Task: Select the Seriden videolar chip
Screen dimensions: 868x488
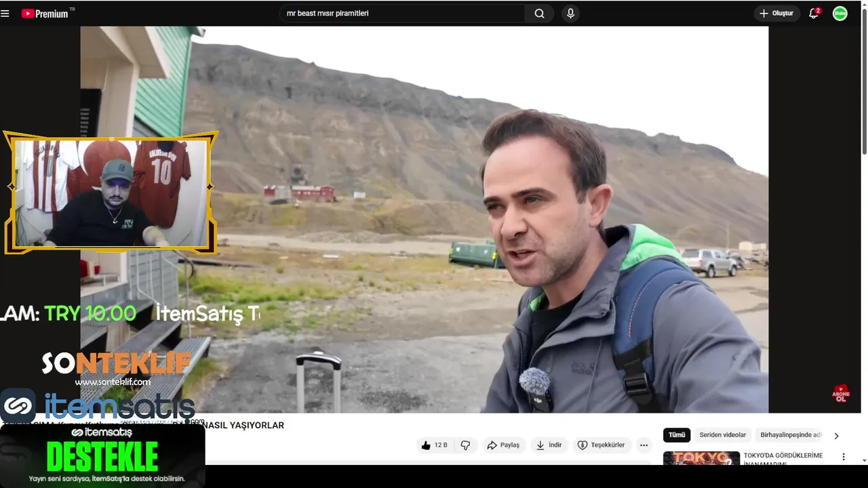Action: coord(723,435)
